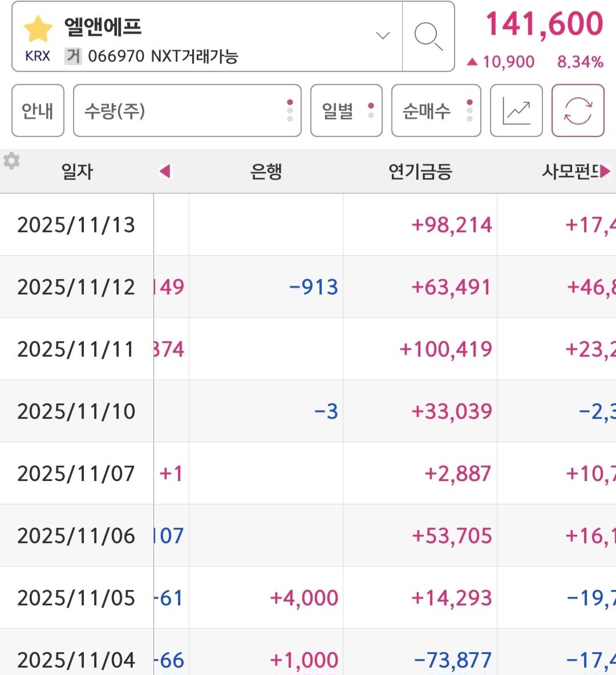The height and width of the screenshot is (675, 616).
Task: Select the 2025/11/13 date row
Action: 76,225
